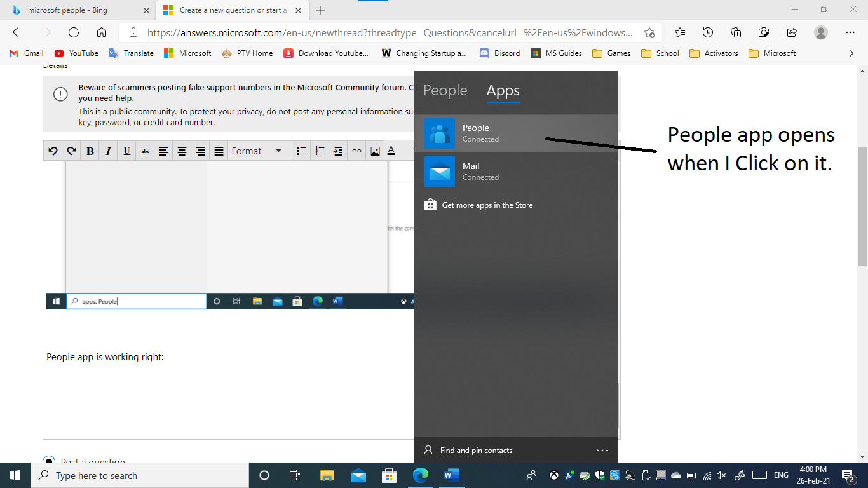
Task: Go back to the previous page
Action: 18,32
